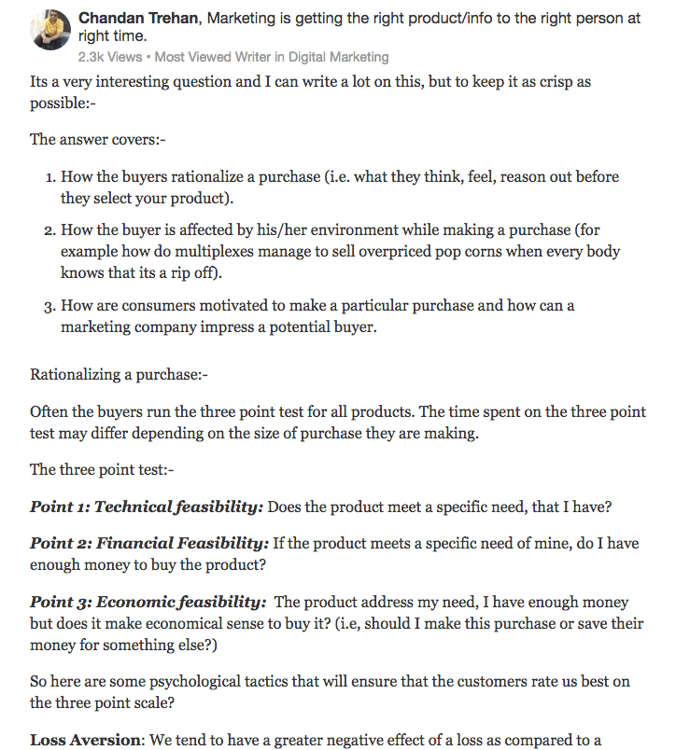Click 'The three point test:-' heading
The width and height of the screenshot is (690, 750).
(102, 469)
